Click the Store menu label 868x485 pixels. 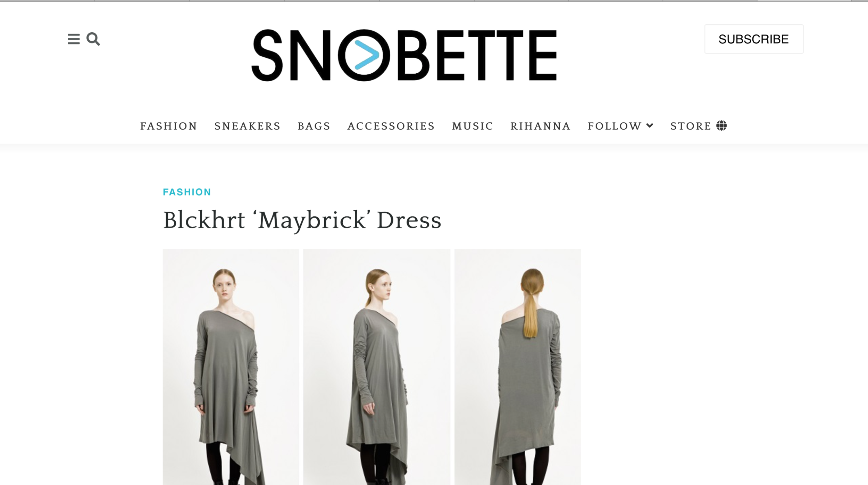tap(691, 126)
